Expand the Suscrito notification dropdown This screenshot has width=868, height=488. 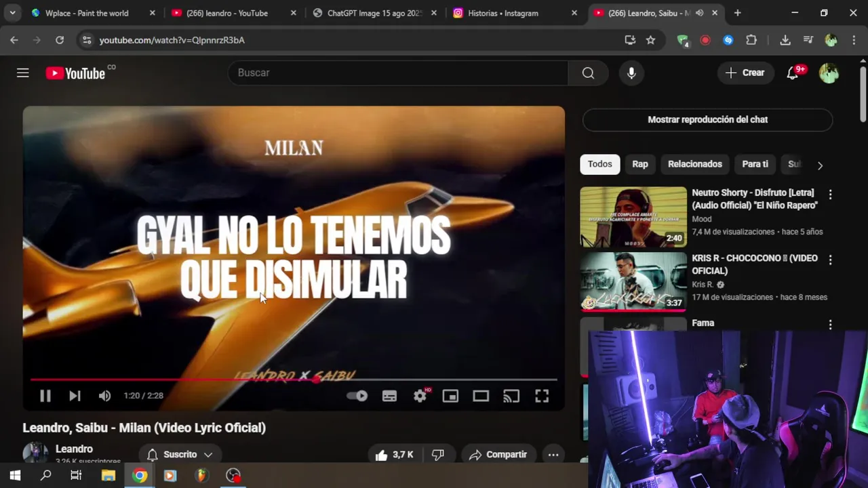click(x=180, y=455)
